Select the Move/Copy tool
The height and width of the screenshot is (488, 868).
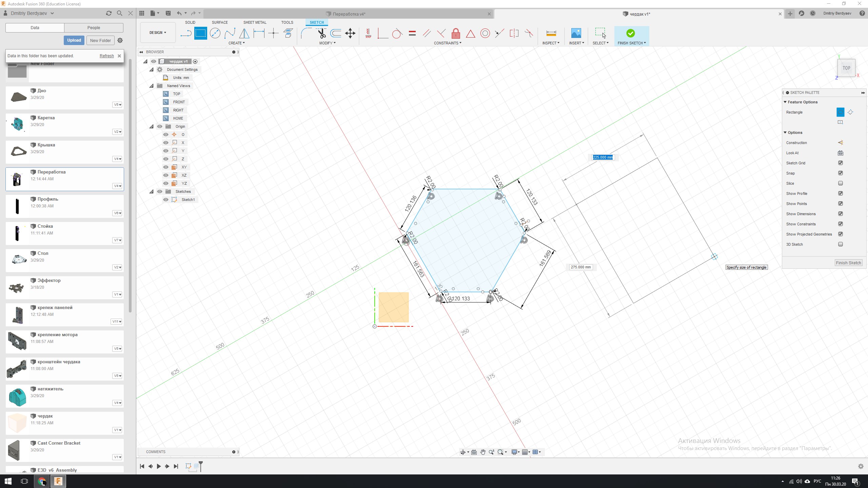click(x=350, y=33)
